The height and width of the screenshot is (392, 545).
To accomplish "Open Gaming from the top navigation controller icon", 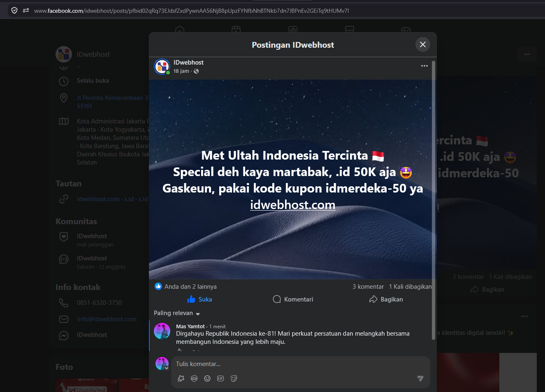I will [406, 30].
